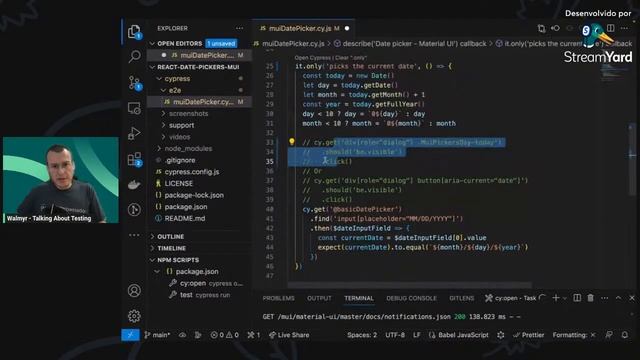Open the Explorer view in activity bar
Screen dimensions: 640x360
pos(134,31)
